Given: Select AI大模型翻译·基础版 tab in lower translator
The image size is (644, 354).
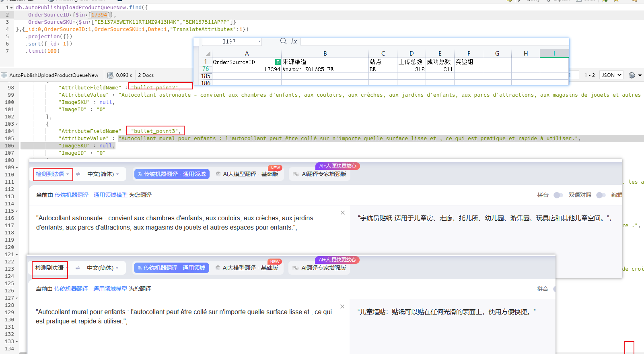Looking at the screenshot, I should coord(247,268).
